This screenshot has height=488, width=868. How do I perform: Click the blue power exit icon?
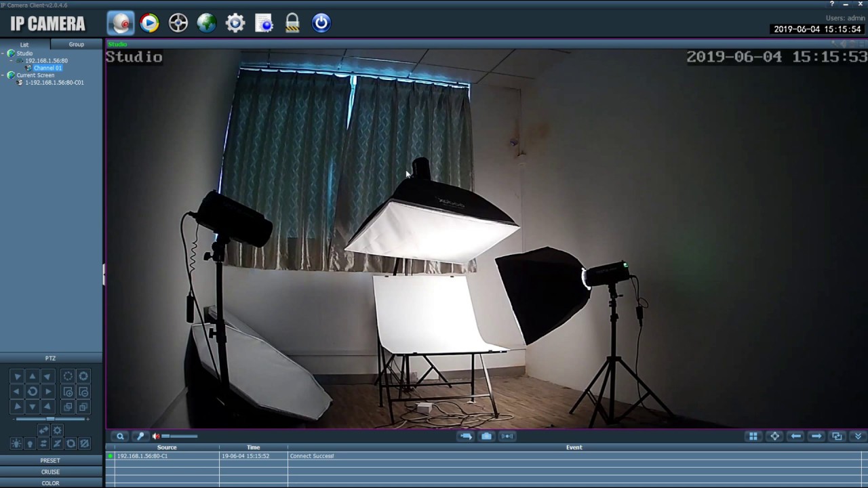[x=321, y=23]
